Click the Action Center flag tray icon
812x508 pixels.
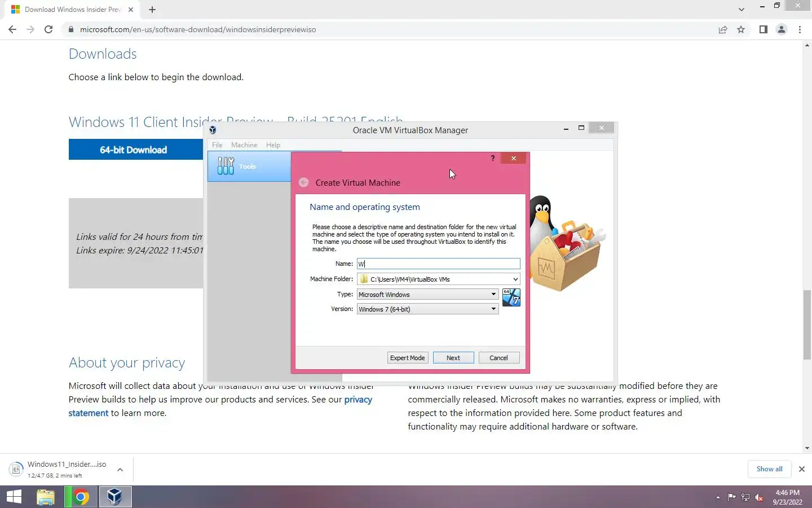click(731, 497)
